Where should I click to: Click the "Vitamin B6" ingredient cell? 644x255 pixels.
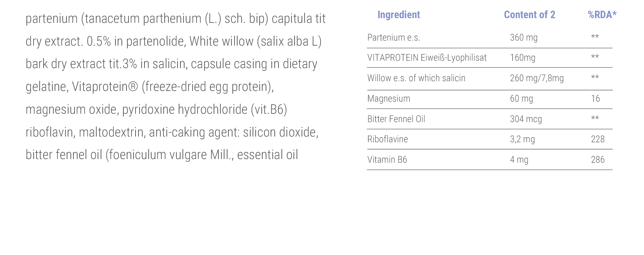pos(387,160)
